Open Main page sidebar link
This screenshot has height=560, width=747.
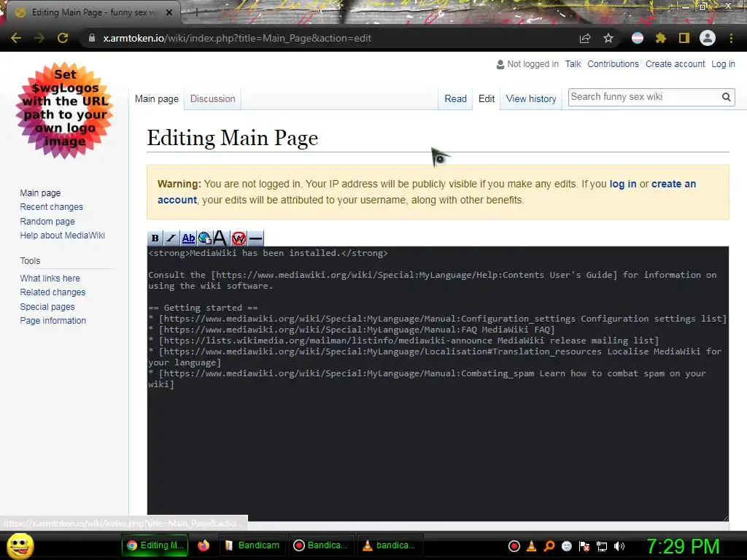point(40,192)
